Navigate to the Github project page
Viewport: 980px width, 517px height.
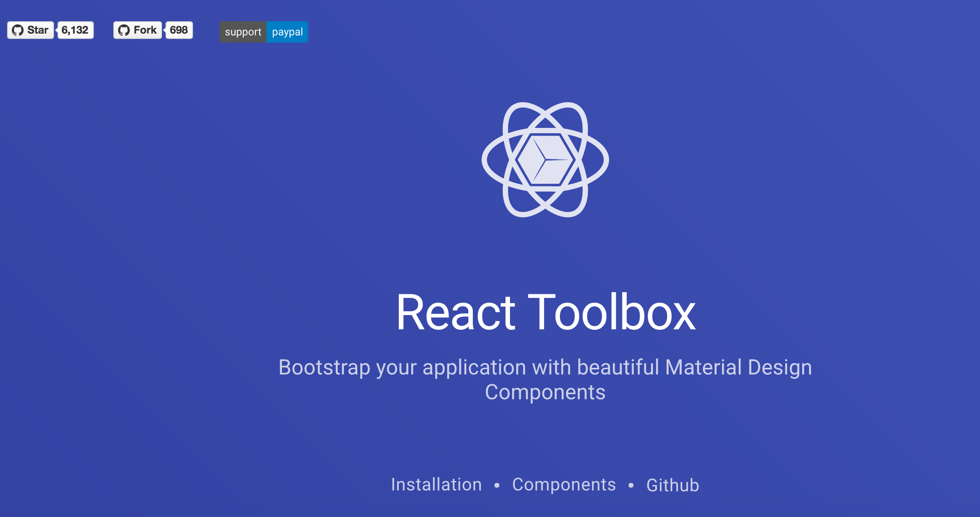pyautogui.click(x=672, y=486)
